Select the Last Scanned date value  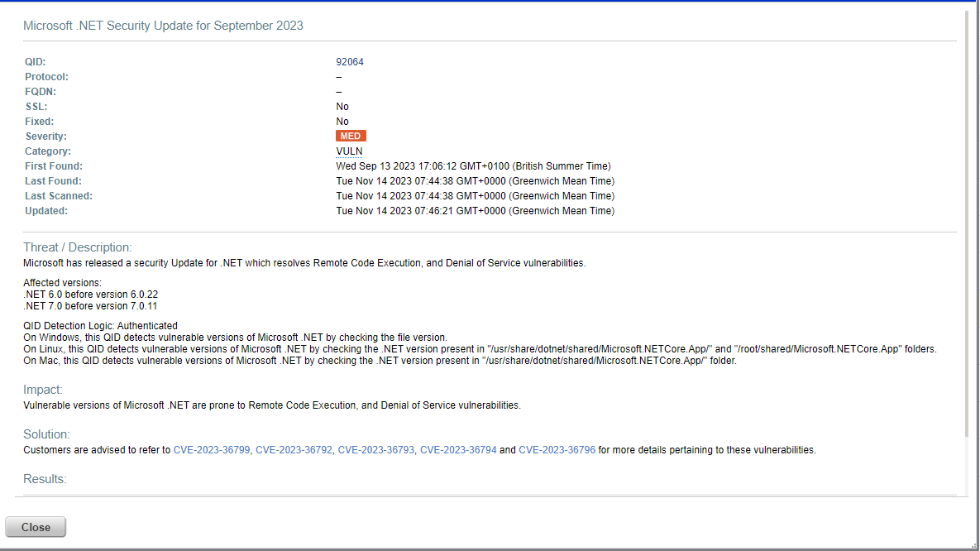[x=475, y=196]
